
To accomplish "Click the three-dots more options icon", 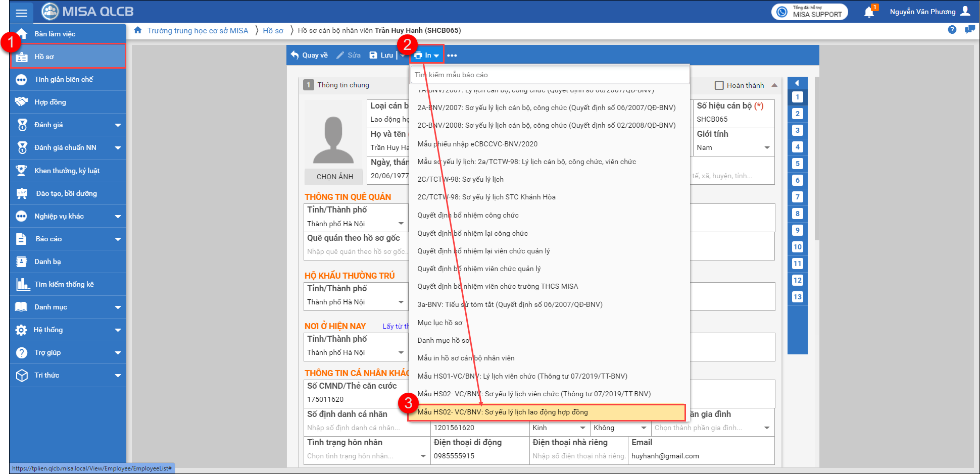I will [x=452, y=56].
